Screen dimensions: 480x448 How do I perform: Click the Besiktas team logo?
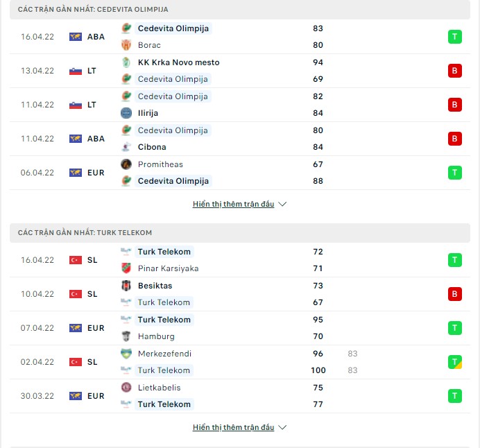[x=126, y=286]
